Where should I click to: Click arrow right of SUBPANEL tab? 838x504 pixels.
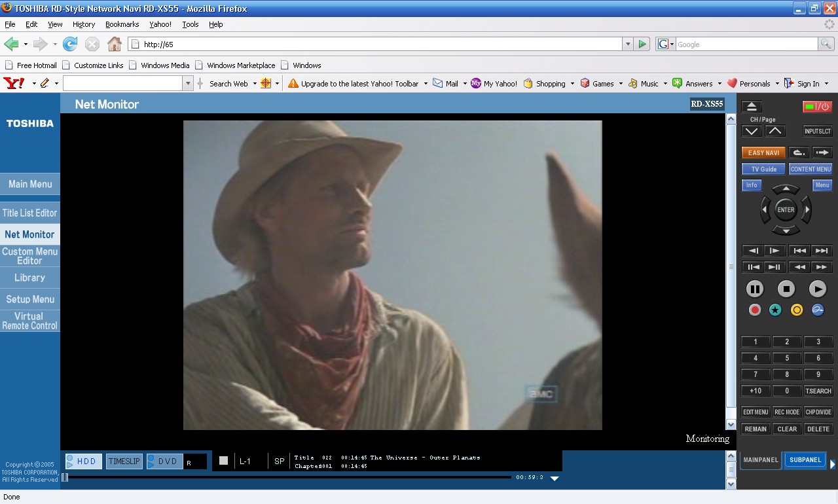click(x=833, y=464)
